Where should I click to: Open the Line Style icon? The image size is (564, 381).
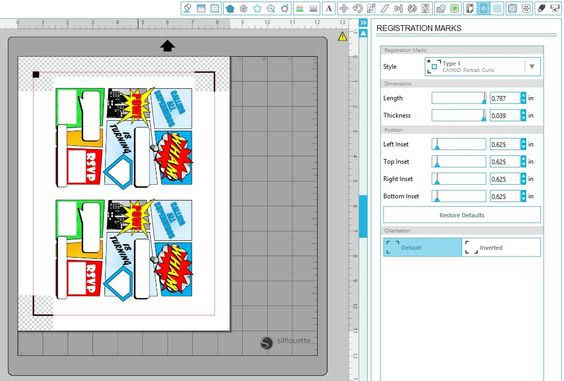click(313, 8)
